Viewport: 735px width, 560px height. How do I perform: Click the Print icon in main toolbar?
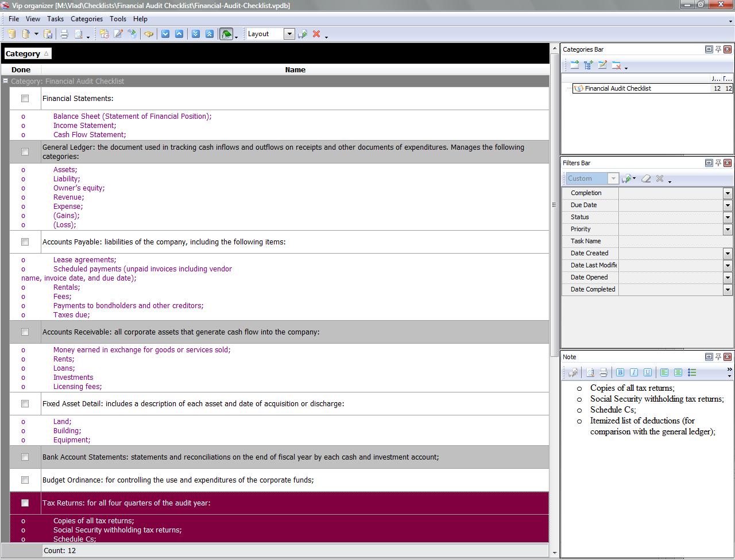[64, 34]
